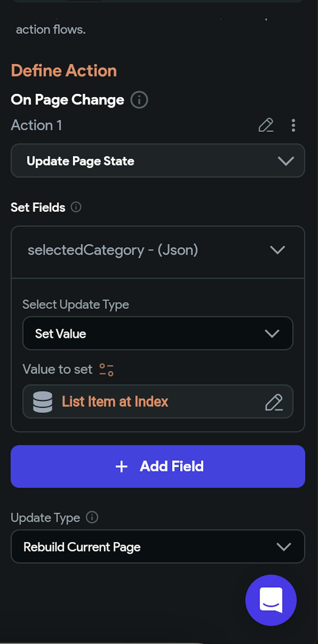
Task: Open the three-dot options menu for Action 1
Action: pyautogui.click(x=293, y=125)
